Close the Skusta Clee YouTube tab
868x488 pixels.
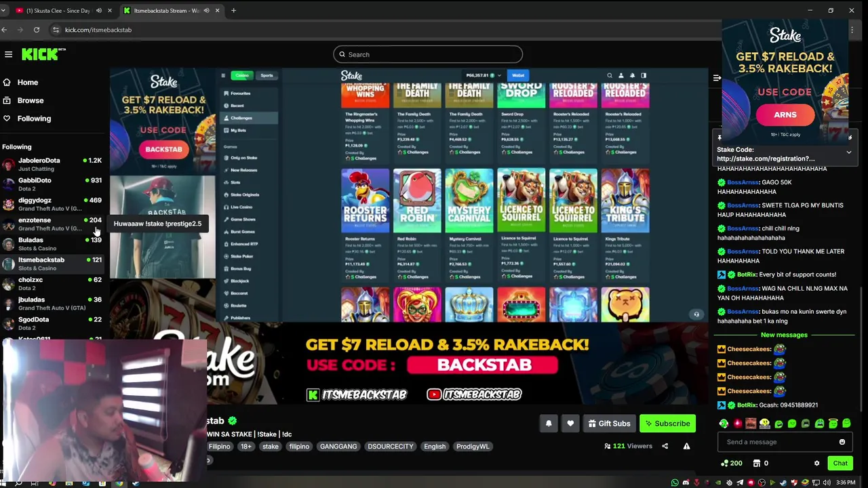click(x=109, y=10)
